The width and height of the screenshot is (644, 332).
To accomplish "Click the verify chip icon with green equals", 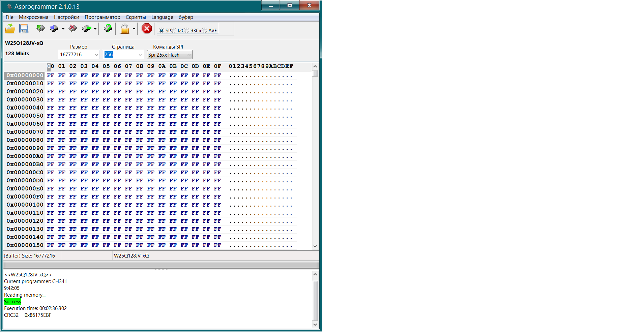I will tap(87, 29).
